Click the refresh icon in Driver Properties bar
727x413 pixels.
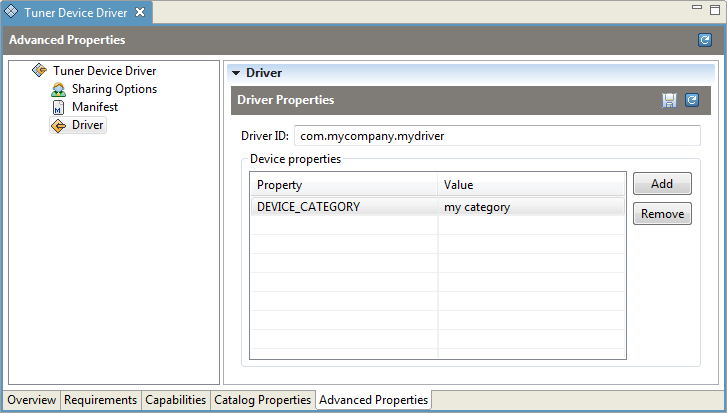tap(692, 100)
